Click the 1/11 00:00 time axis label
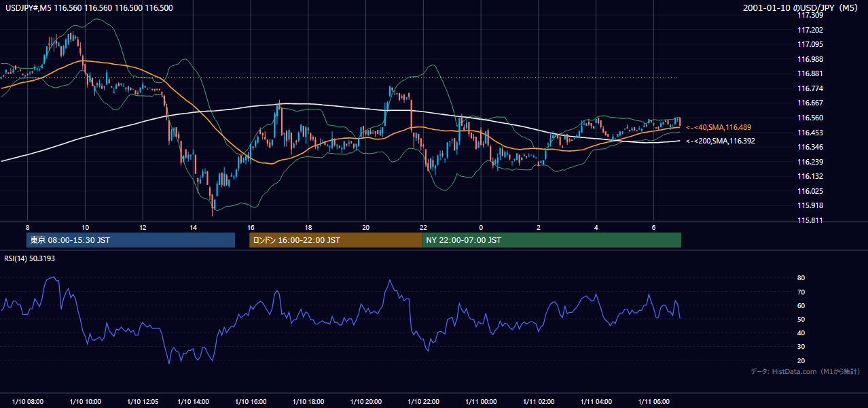Image resolution: width=868 pixels, height=408 pixels. pyautogui.click(x=482, y=401)
